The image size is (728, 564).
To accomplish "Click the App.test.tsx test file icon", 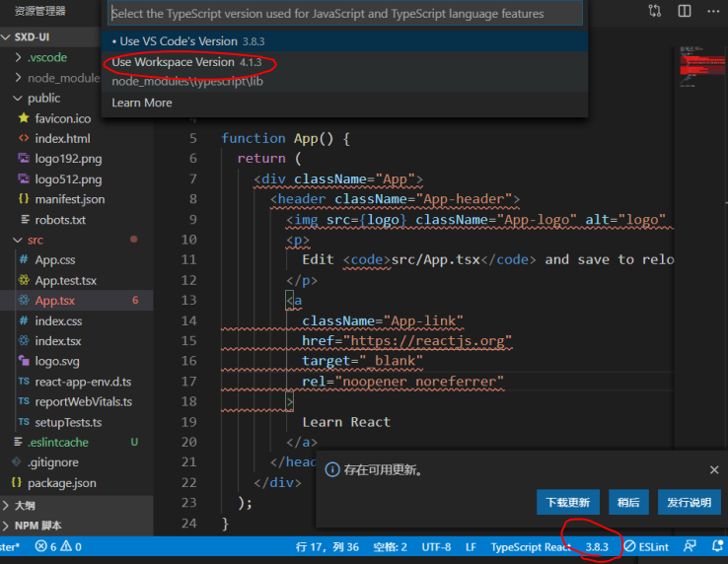I will pos(24,280).
